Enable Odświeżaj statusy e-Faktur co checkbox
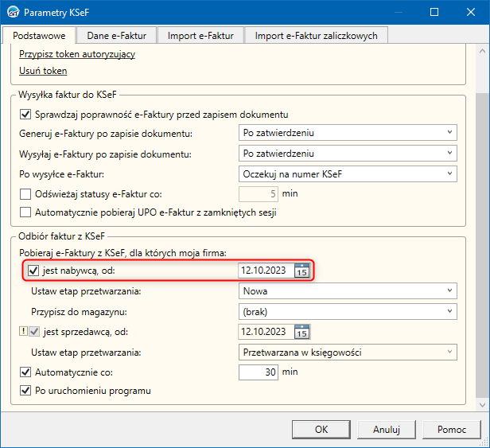 (x=25, y=193)
